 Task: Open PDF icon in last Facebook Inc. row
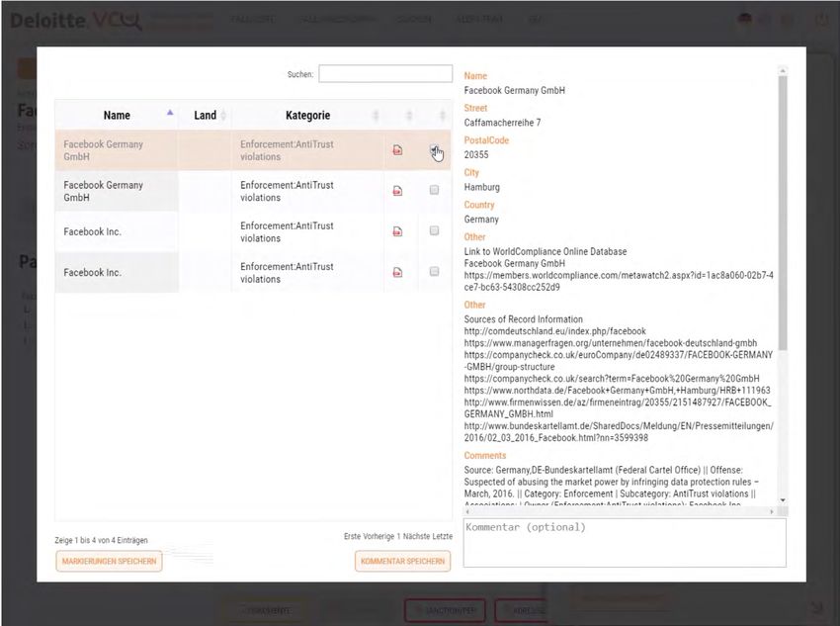[x=397, y=272]
